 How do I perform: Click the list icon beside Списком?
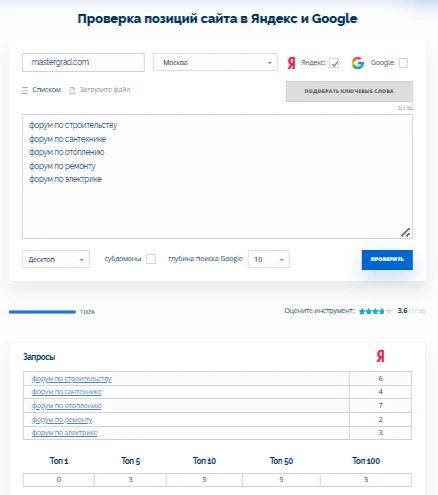click(25, 90)
